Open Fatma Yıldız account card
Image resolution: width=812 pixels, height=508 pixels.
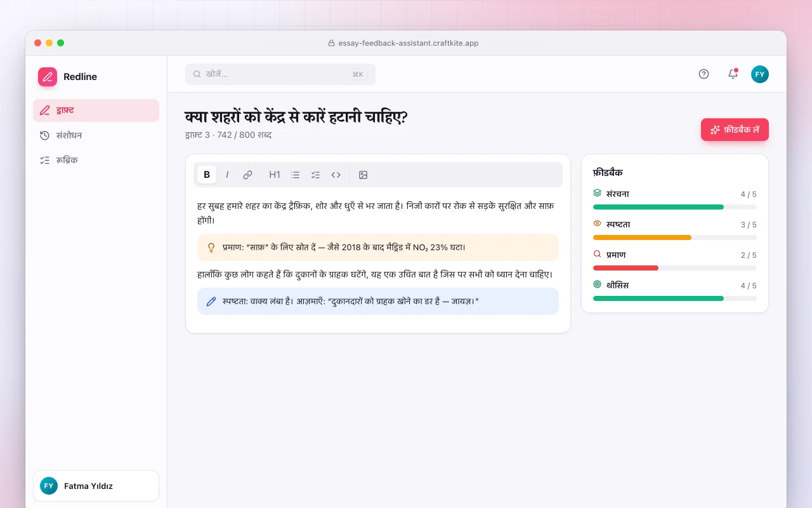(96, 486)
